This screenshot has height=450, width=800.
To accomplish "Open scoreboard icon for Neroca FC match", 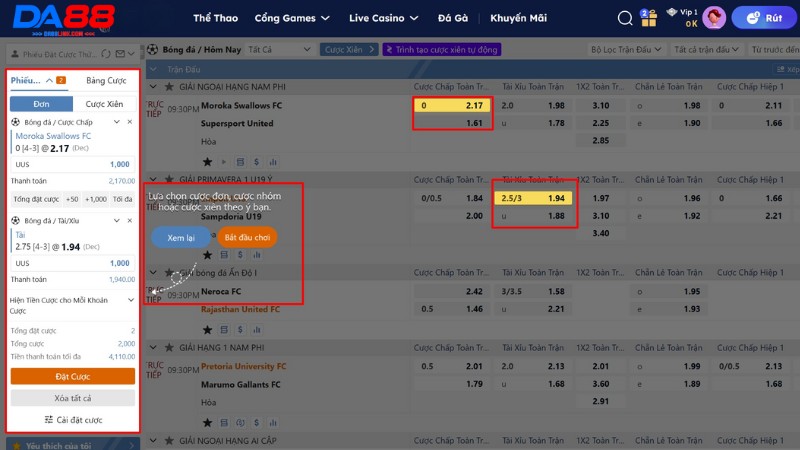I will 223,330.
